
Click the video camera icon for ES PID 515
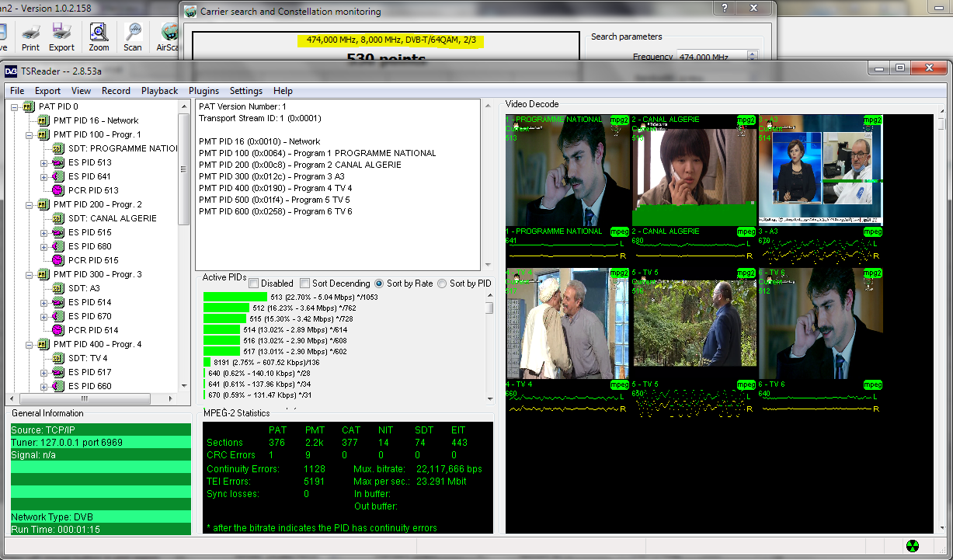click(x=57, y=232)
